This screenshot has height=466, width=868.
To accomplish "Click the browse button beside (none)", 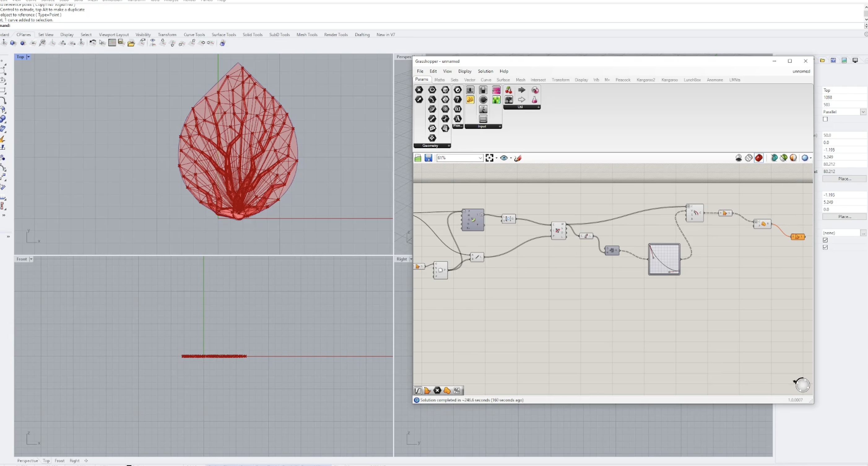I will coord(863,233).
